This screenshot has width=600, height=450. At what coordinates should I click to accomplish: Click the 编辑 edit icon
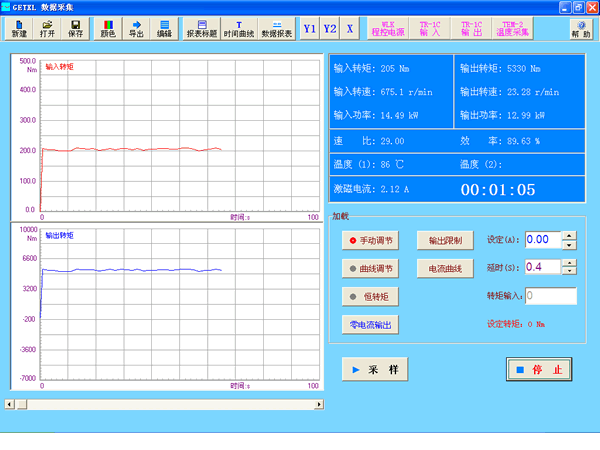click(164, 28)
